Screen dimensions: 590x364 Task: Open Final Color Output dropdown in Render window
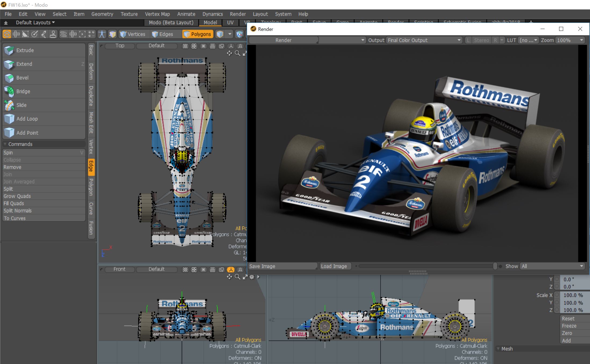click(424, 40)
